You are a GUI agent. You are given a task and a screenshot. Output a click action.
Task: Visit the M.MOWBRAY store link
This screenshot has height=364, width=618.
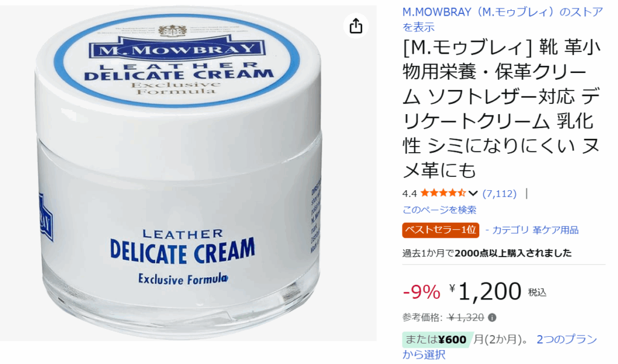(x=503, y=19)
